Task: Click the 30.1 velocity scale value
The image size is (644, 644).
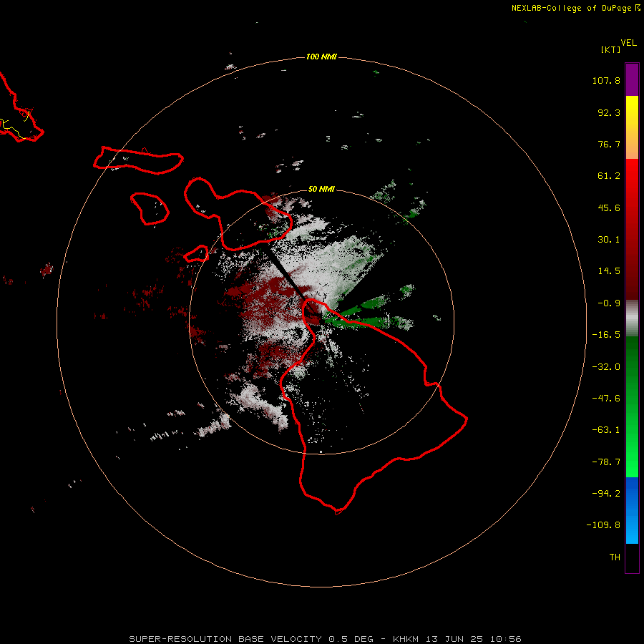Action: coord(609,240)
